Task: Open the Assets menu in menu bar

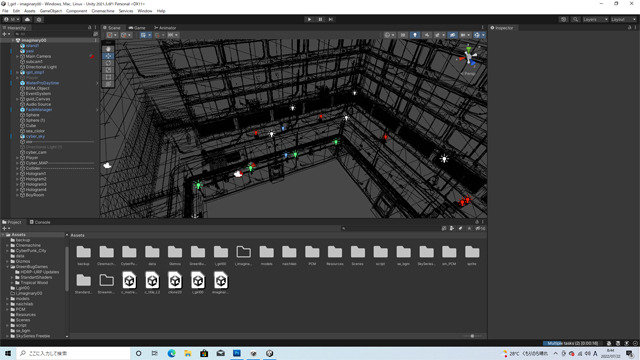Action: click(x=30, y=11)
